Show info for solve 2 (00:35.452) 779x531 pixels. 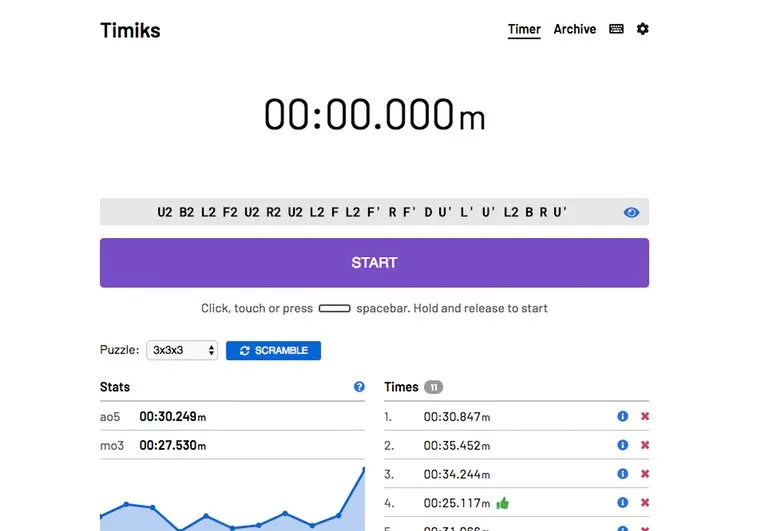coord(622,445)
